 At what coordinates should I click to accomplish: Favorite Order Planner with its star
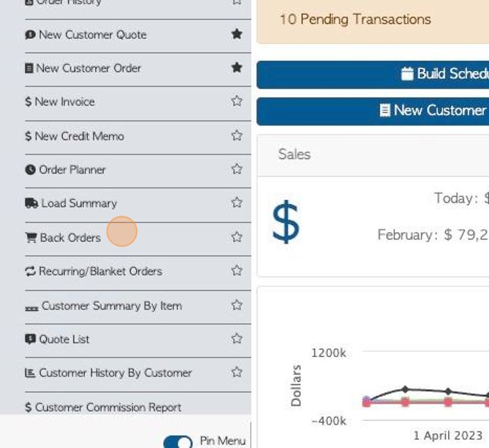click(237, 169)
